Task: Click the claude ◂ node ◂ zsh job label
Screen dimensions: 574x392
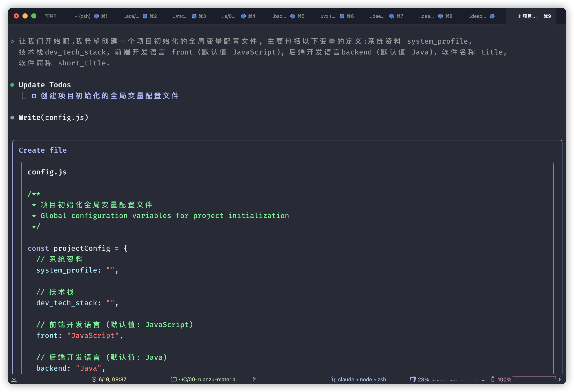Action: [362, 379]
